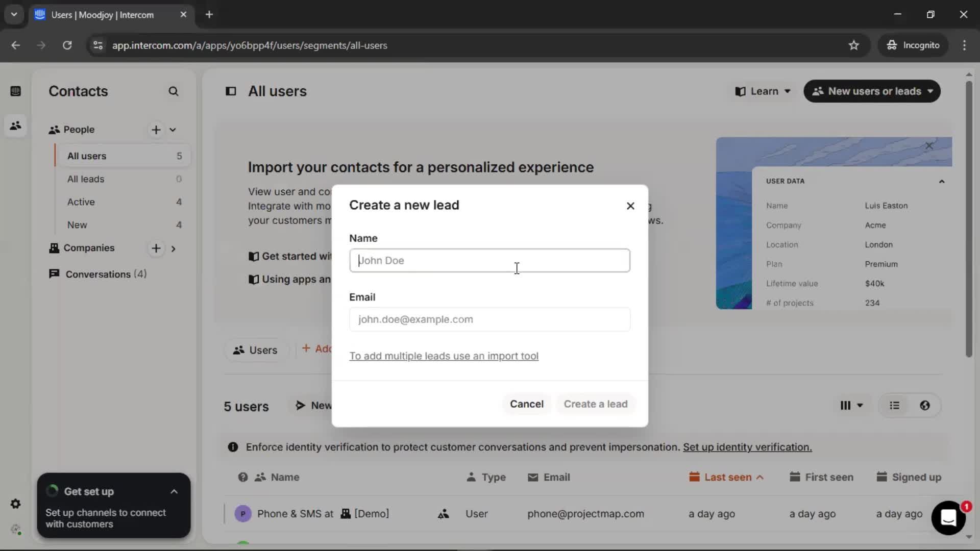
Task: Open the tab search dropdown arrow
Action: [14, 15]
